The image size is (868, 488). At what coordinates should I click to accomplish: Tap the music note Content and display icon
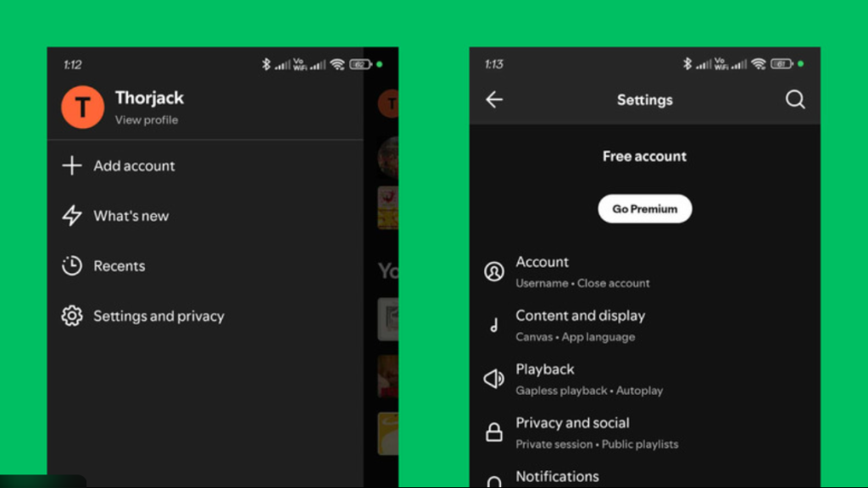[x=493, y=325]
